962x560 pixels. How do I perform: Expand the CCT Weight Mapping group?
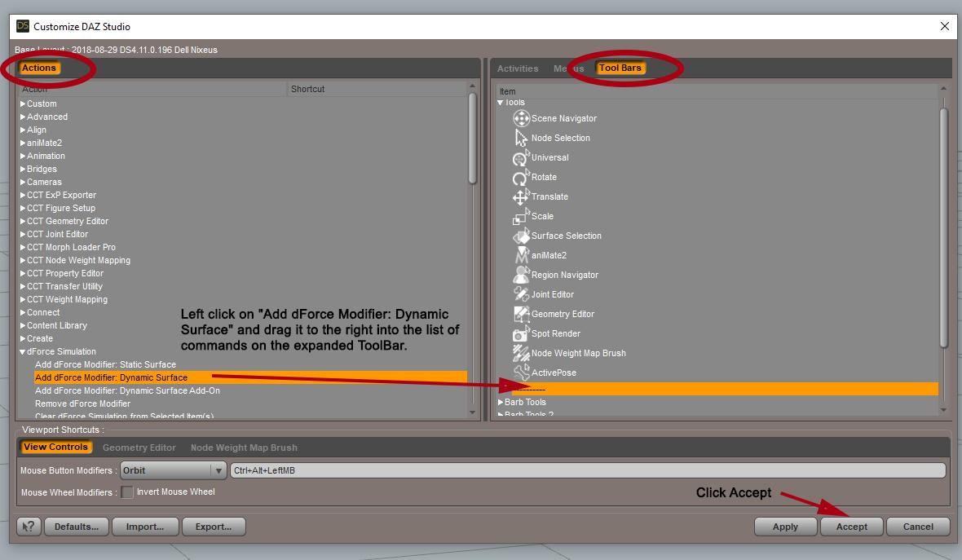click(23, 299)
